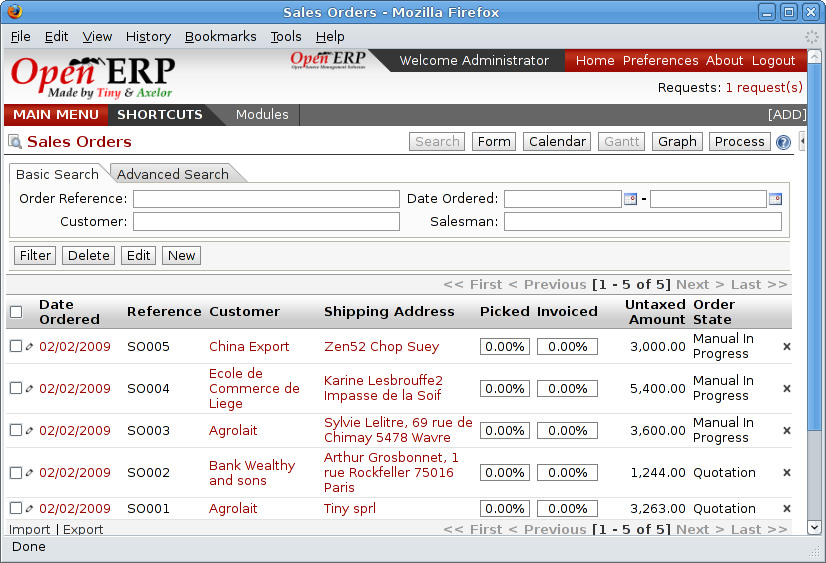Check the box for order SO003
This screenshot has width=826, height=563.
pos(16,430)
